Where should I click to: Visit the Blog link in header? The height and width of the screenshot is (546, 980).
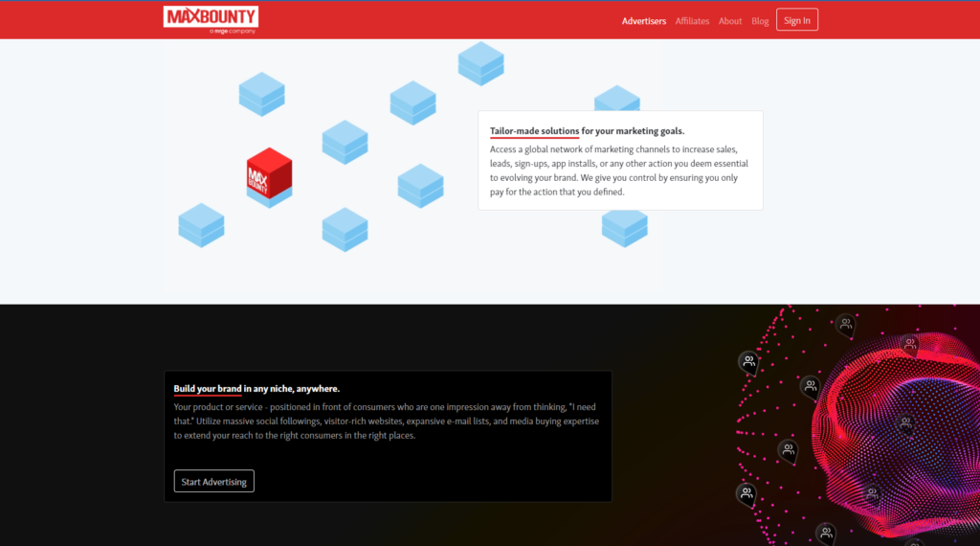(x=760, y=21)
